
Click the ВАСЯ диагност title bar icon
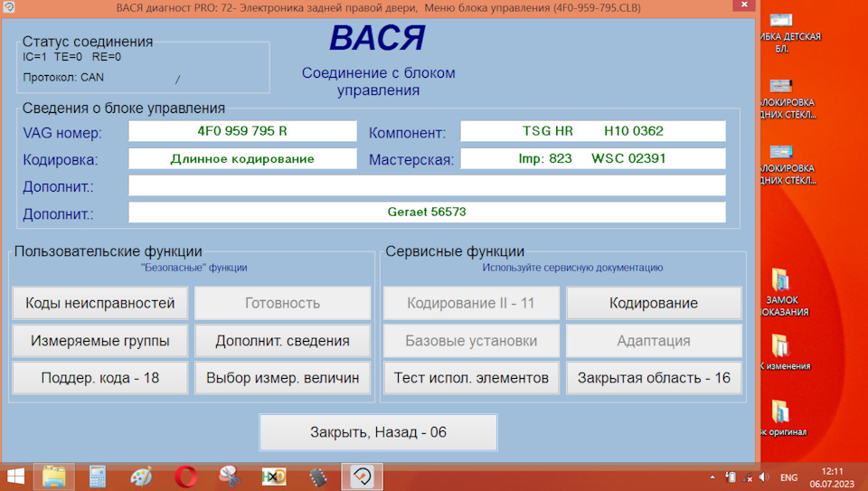(8, 7)
